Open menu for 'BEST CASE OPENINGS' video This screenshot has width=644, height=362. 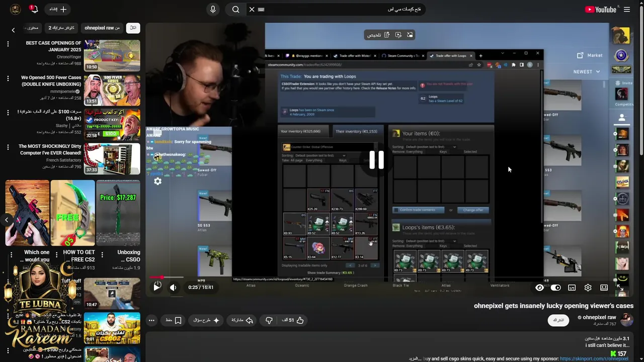click(x=8, y=44)
